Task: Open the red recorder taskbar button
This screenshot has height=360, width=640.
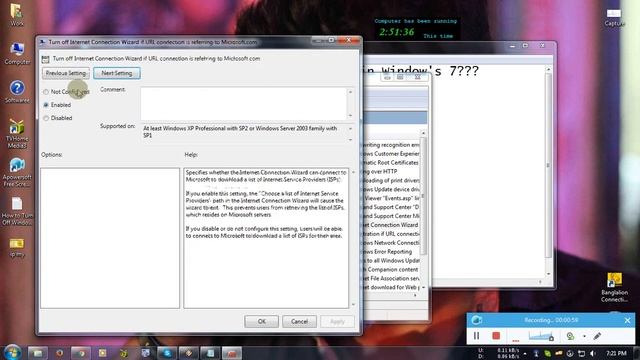Action: 232,353
